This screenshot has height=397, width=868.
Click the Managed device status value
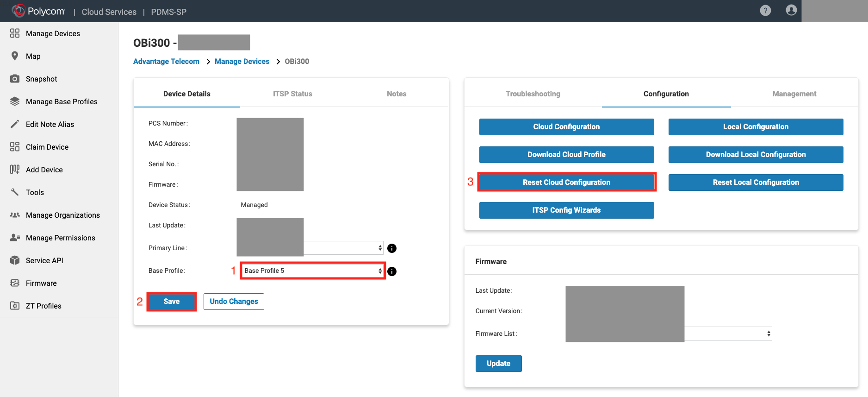pyautogui.click(x=254, y=205)
